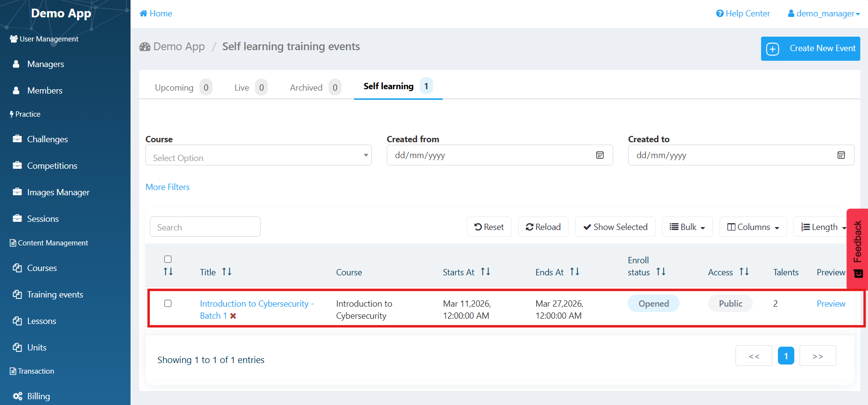Open the Feedback side tab
The image size is (868, 405).
(x=857, y=248)
